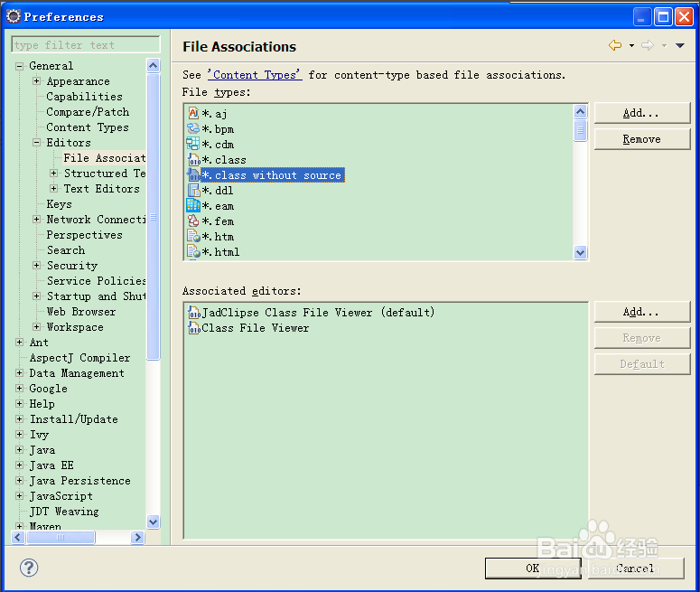Select the '*.class without source' entry
The width and height of the screenshot is (700, 592).
[x=272, y=175]
